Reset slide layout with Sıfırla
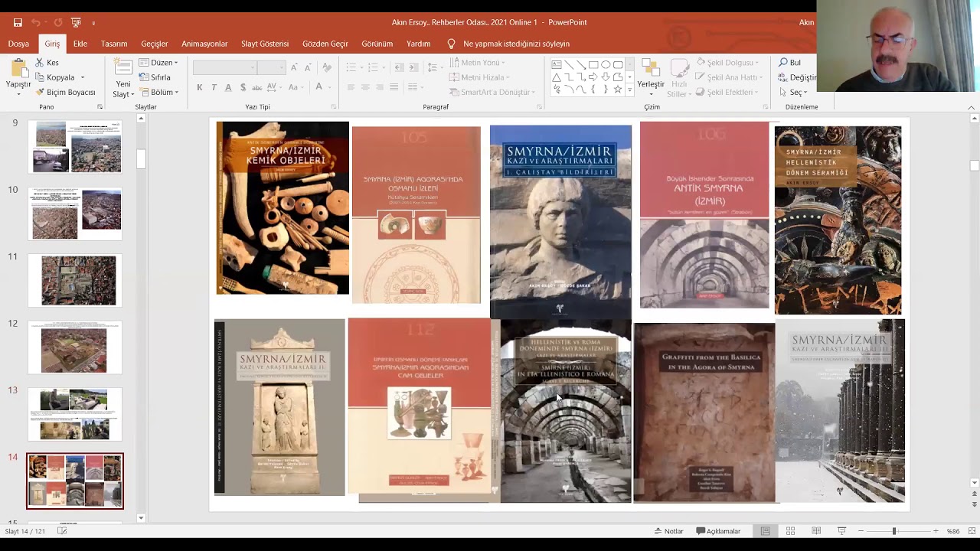Image resolution: width=980 pixels, height=551 pixels. (155, 77)
